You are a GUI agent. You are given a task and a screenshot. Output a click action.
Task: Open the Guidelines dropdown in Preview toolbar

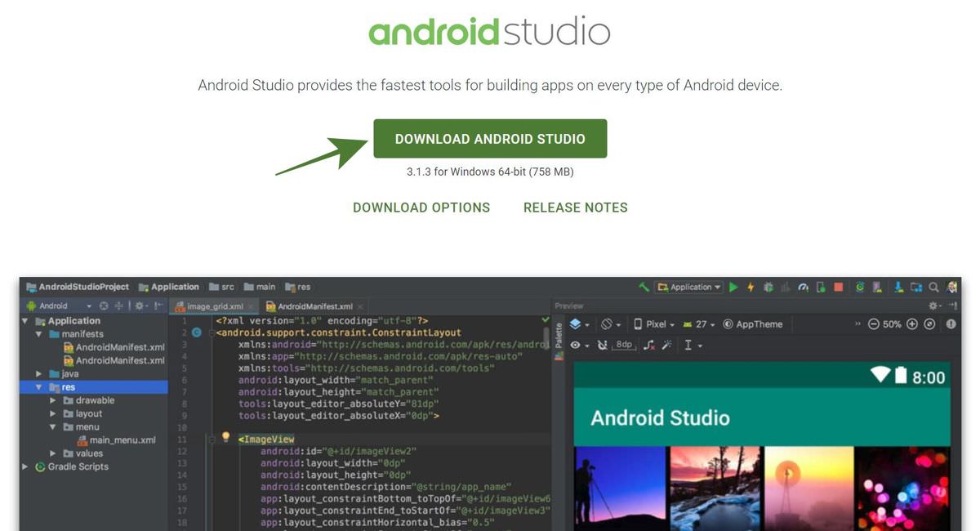tap(695, 346)
